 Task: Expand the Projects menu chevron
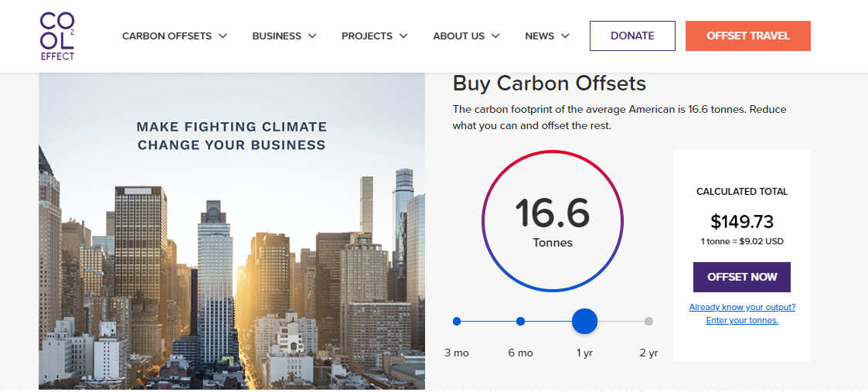[x=403, y=36]
